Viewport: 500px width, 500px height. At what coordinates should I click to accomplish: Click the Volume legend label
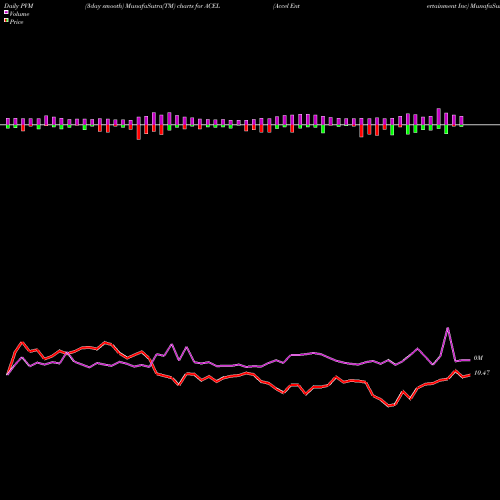[19, 14]
